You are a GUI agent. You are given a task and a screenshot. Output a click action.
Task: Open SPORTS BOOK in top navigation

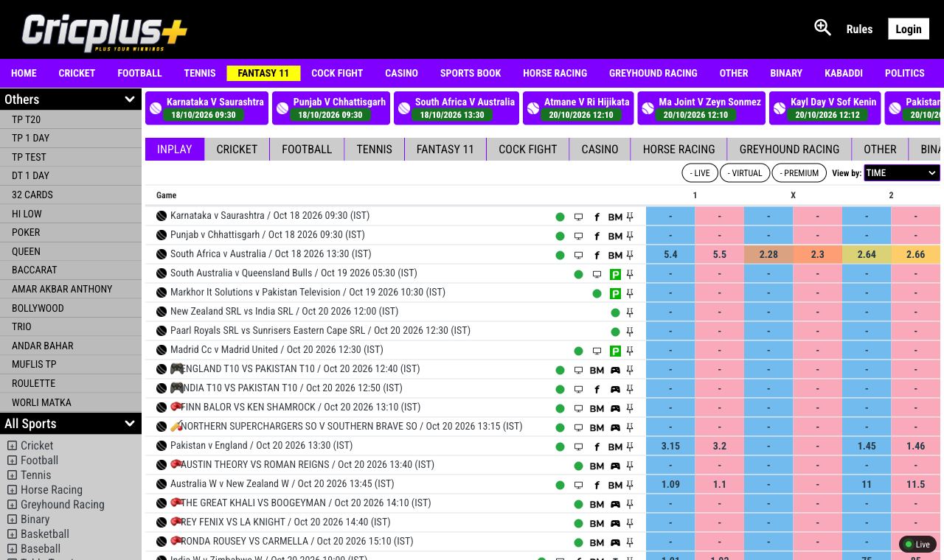click(x=471, y=73)
